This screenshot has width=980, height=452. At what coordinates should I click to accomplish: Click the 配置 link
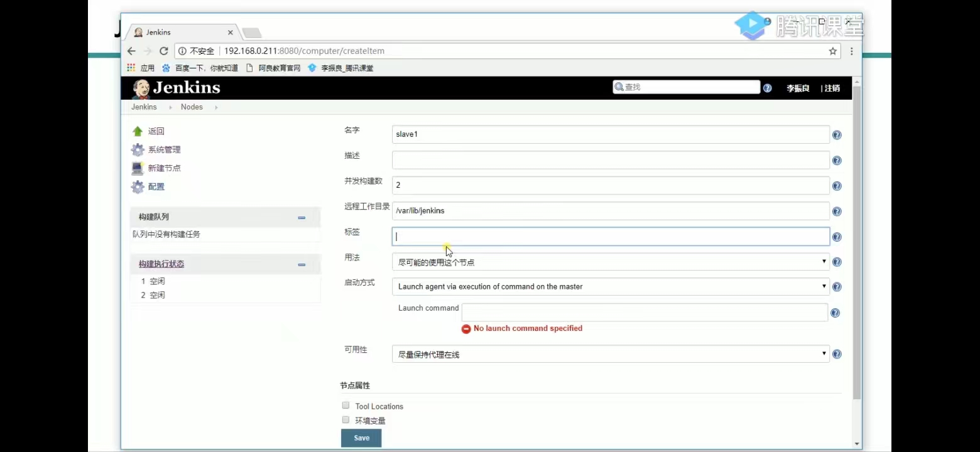tap(156, 186)
